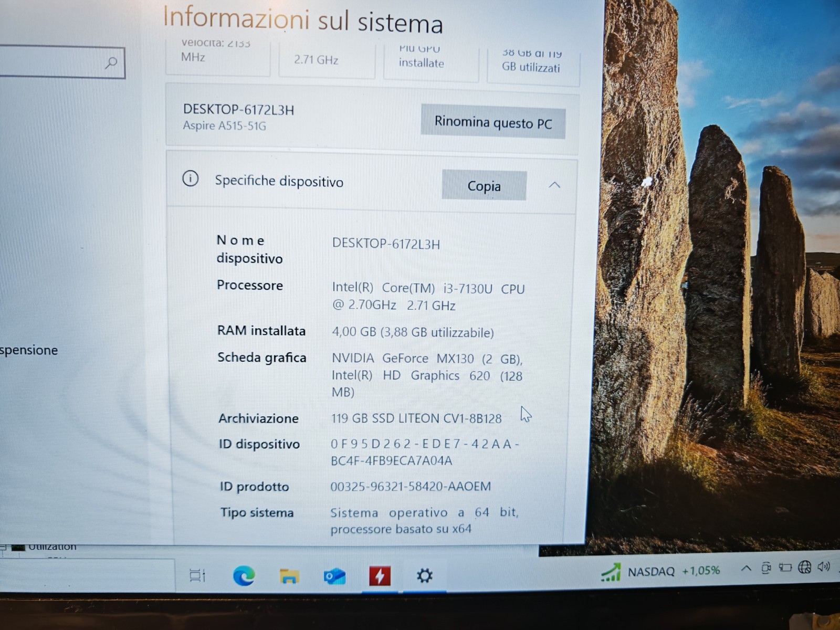
Task: Click Informazioni sul sistema heading
Action: point(302,20)
